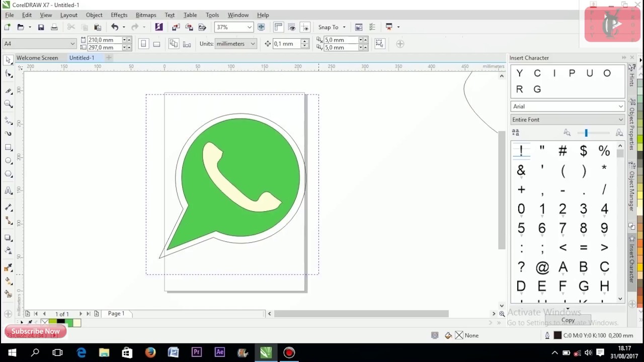Select the Rectangle tool
Image resolution: width=644 pixels, height=362 pixels.
tap(8, 147)
